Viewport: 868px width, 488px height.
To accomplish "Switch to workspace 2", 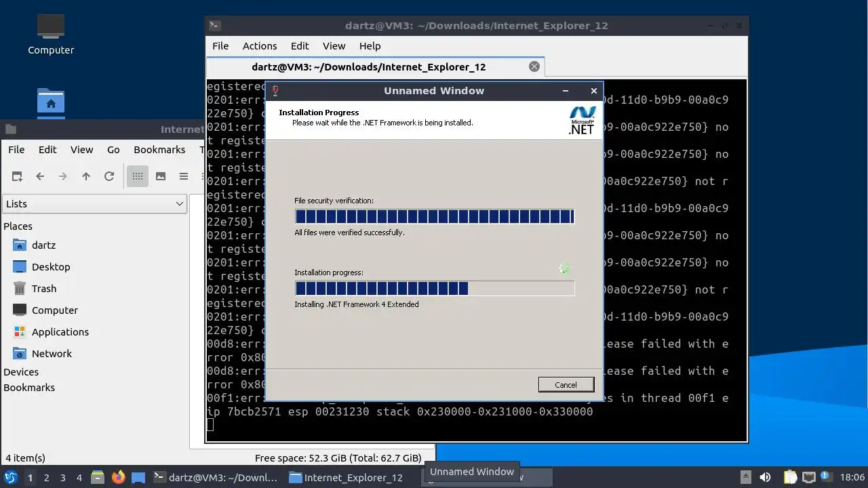I will click(46, 478).
